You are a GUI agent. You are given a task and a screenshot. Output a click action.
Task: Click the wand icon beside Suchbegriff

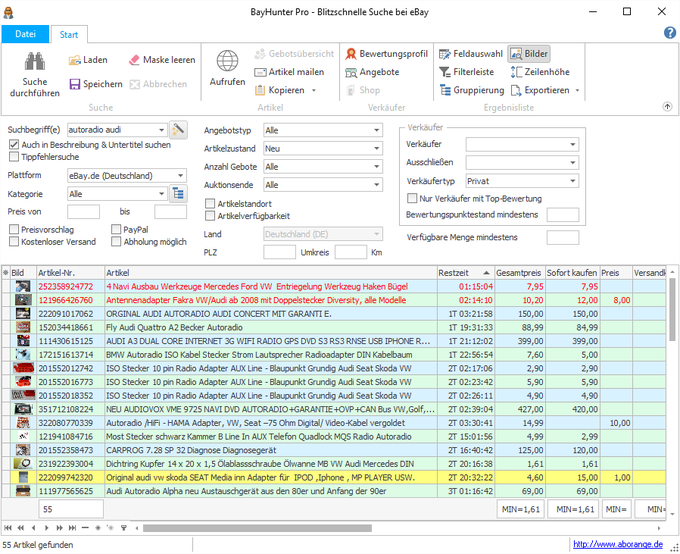click(x=178, y=129)
